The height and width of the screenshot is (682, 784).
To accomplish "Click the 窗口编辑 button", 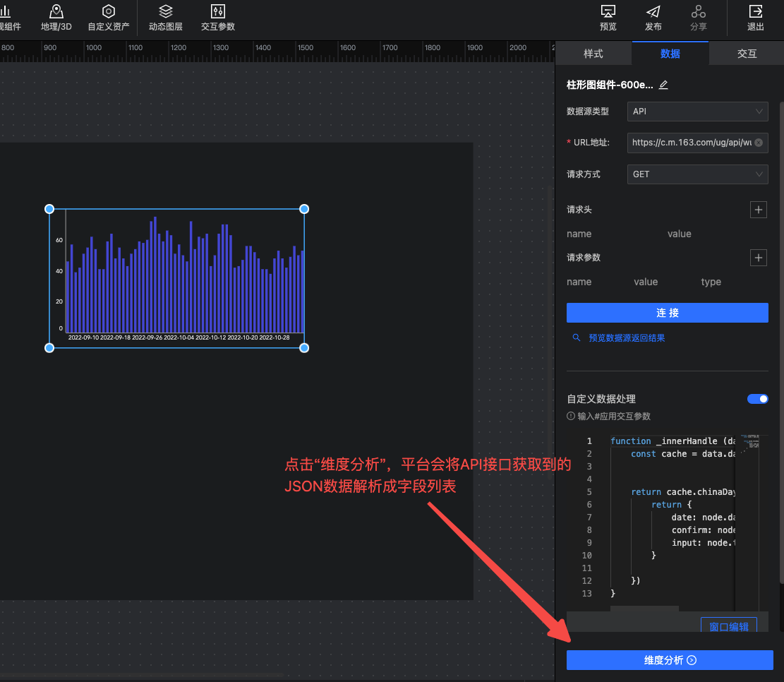I will [728, 626].
